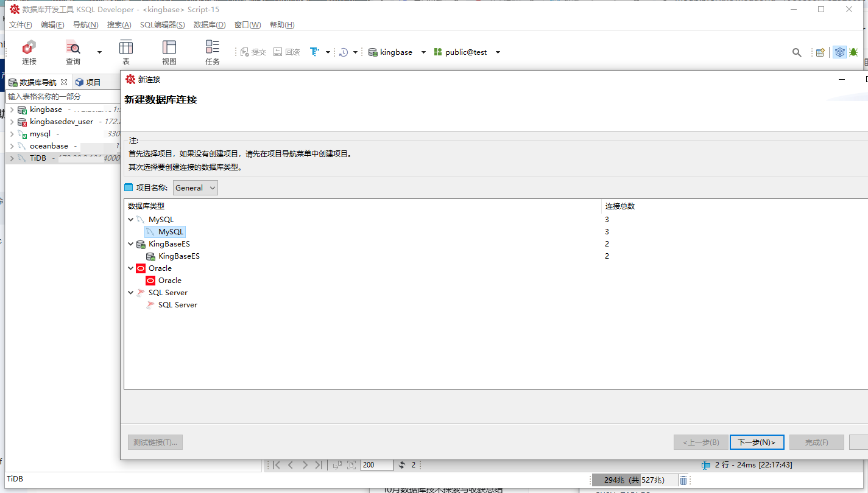Expand the oceanbase connection node

(12, 146)
